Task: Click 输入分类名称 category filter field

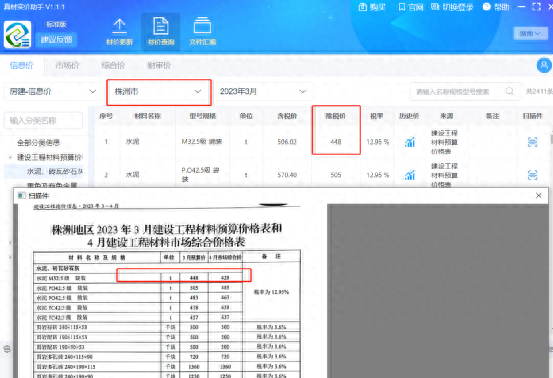Action: tap(43, 121)
